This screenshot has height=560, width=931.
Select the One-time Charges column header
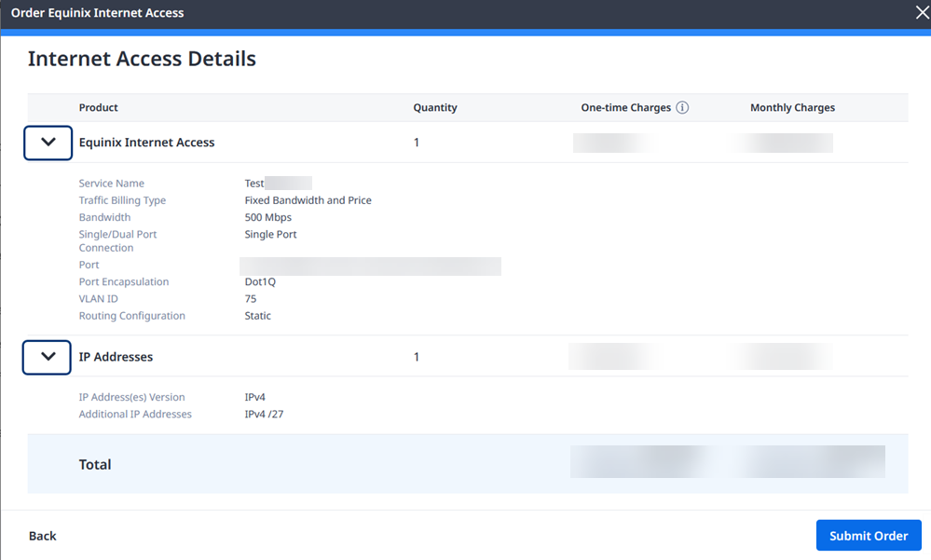coord(626,107)
